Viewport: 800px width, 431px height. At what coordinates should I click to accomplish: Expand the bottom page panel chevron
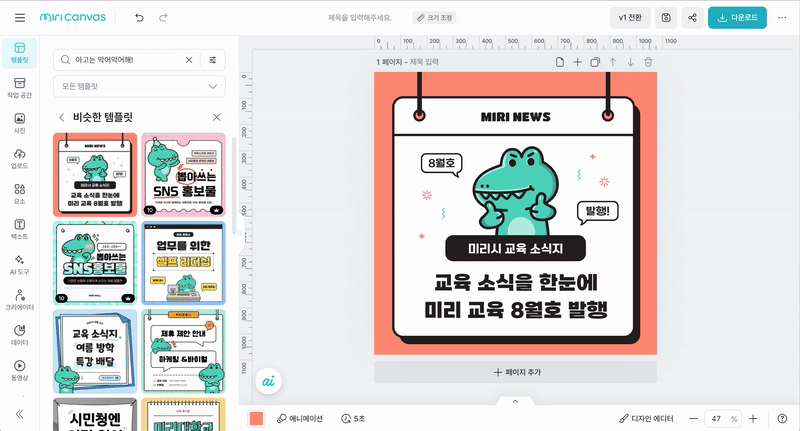515,401
